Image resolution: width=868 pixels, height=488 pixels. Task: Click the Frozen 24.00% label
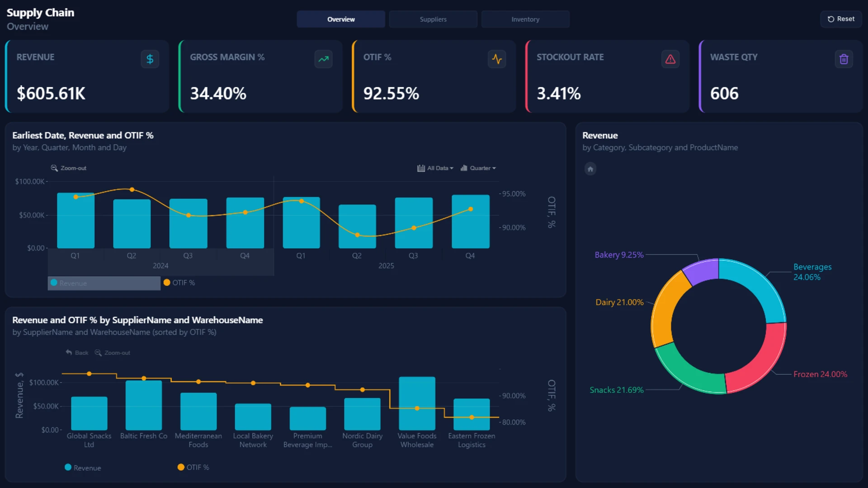click(x=820, y=374)
